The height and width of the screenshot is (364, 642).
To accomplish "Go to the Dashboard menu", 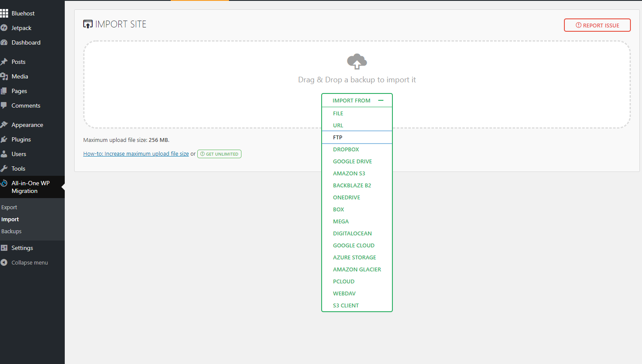I will coord(32,42).
